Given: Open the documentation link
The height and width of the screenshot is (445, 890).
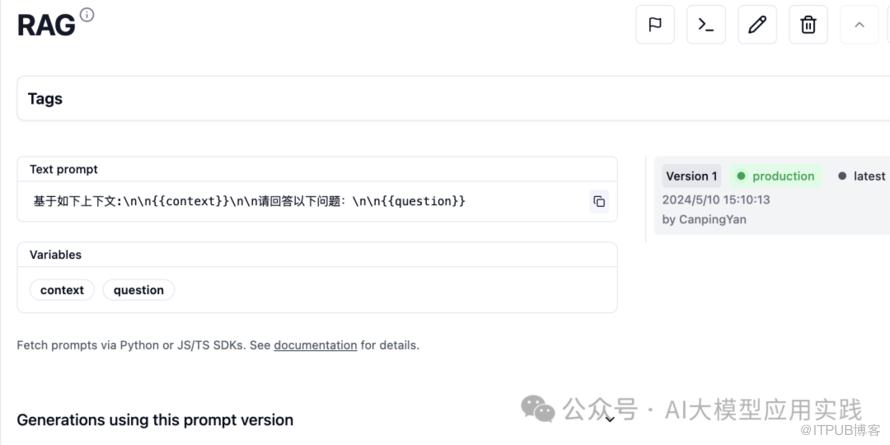Looking at the screenshot, I should [316, 345].
